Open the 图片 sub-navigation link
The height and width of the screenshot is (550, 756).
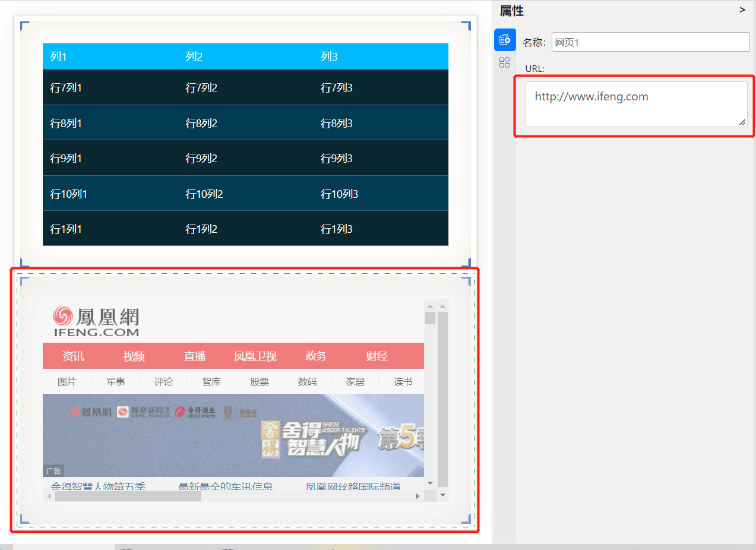tap(67, 382)
